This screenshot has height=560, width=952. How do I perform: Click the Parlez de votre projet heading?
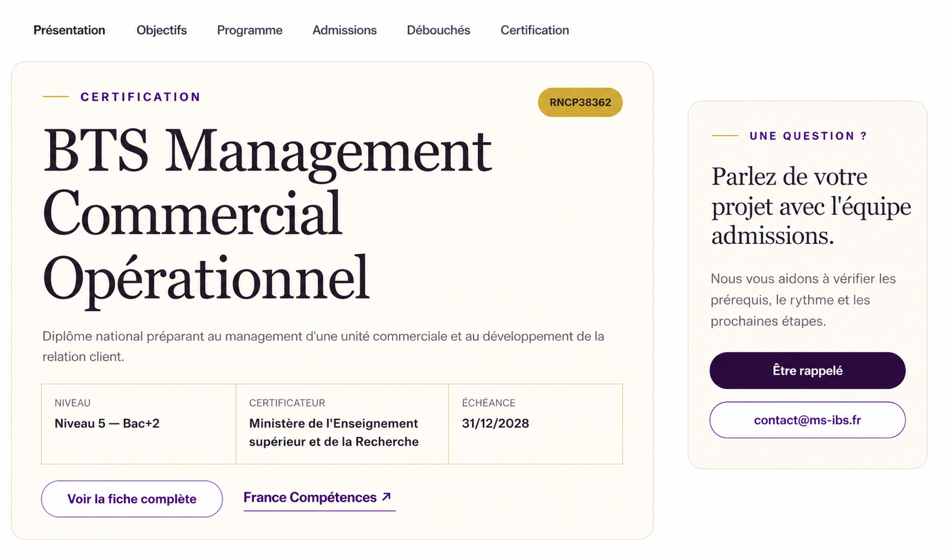tap(811, 206)
